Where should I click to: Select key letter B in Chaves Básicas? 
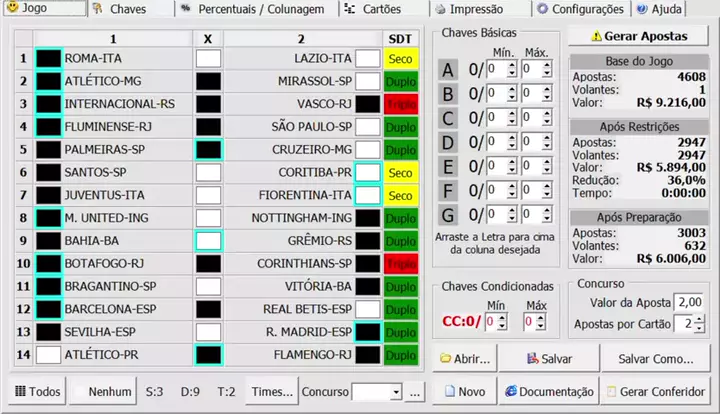(448, 94)
